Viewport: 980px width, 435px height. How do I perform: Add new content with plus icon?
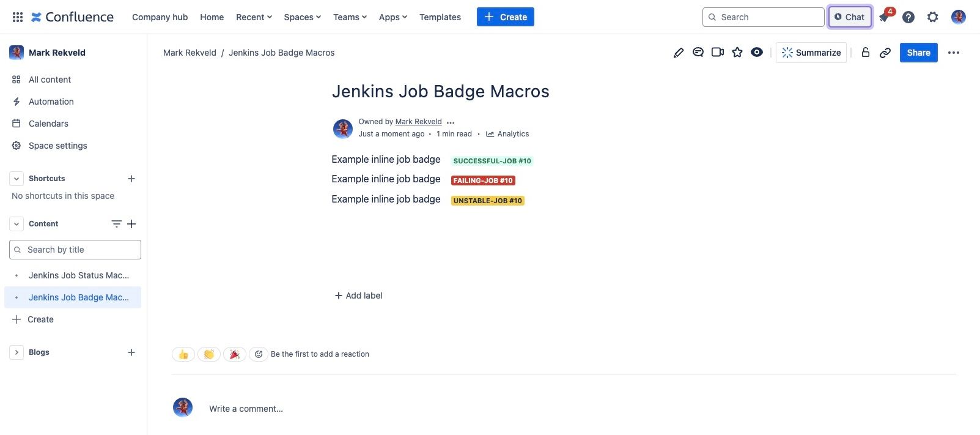[131, 224]
